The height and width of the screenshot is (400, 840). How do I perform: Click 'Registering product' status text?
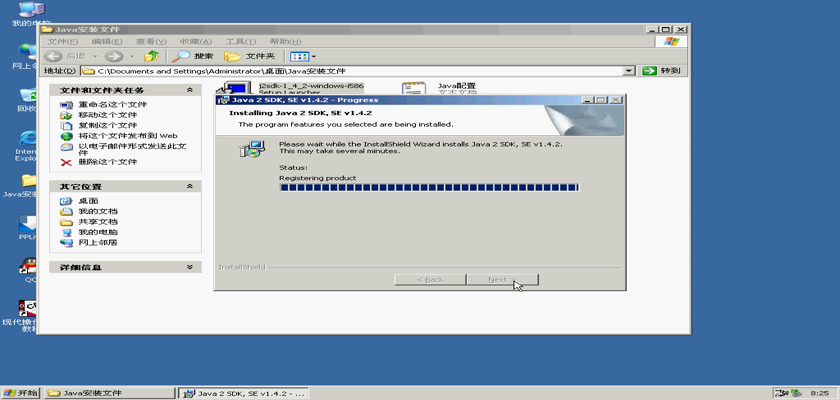pyautogui.click(x=318, y=178)
